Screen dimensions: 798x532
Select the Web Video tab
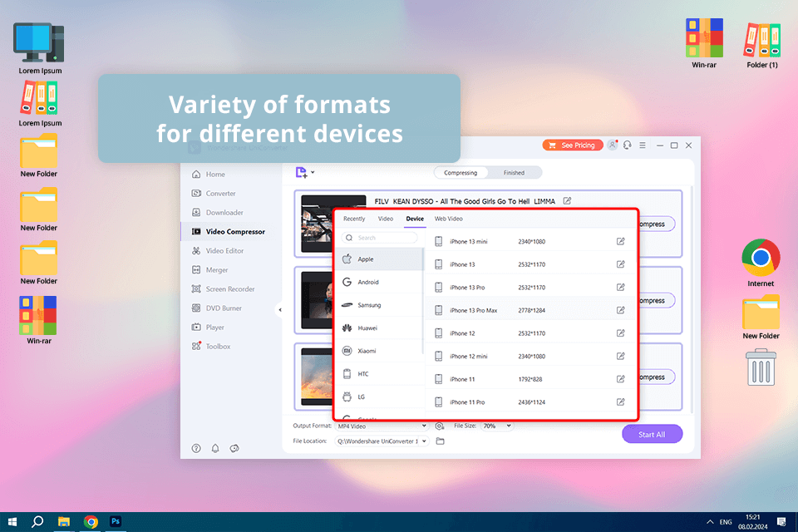click(448, 219)
